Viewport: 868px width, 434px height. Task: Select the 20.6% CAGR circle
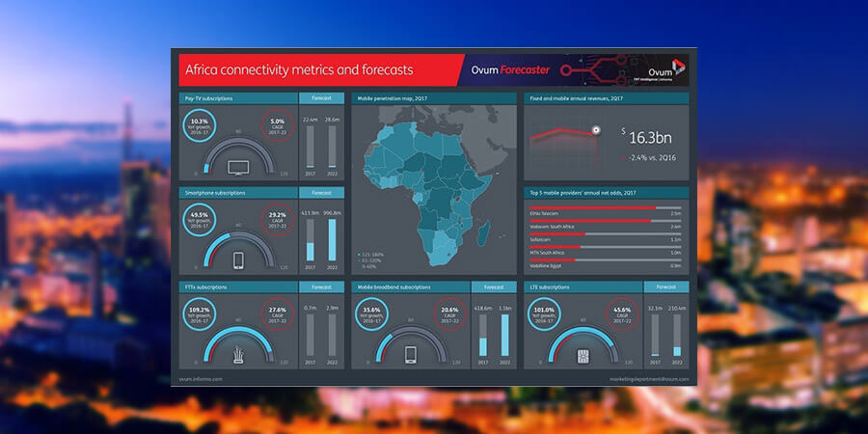pyautogui.click(x=449, y=313)
